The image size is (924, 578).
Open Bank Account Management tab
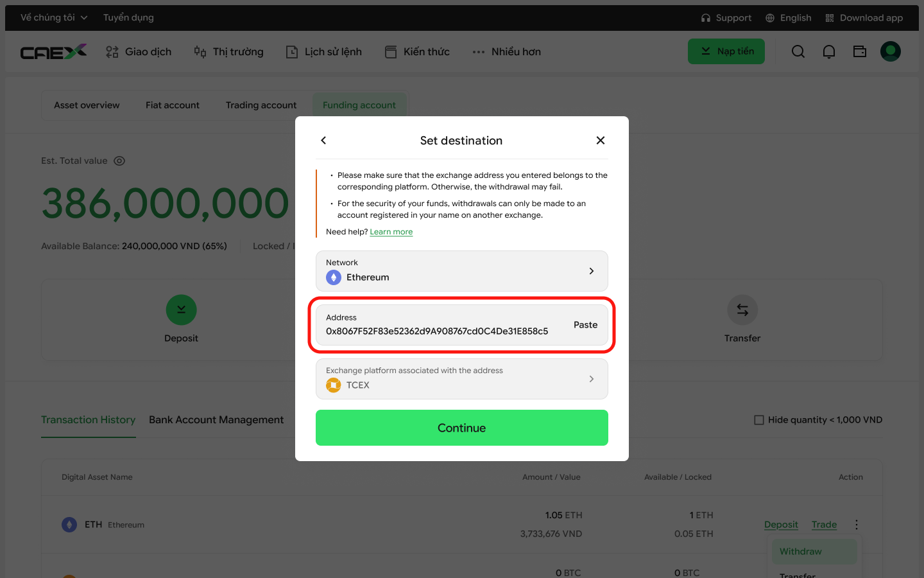point(216,420)
